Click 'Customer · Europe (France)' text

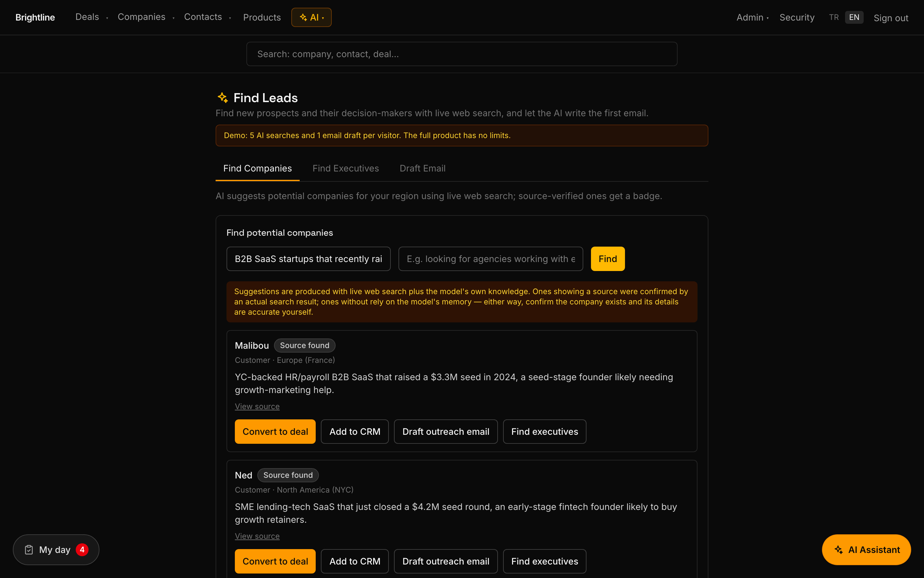285,360
